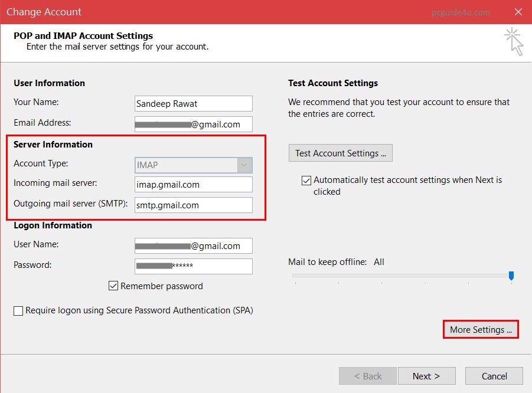Toggle the Remember password checkbox
This screenshot has height=393, width=532.
pos(114,286)
